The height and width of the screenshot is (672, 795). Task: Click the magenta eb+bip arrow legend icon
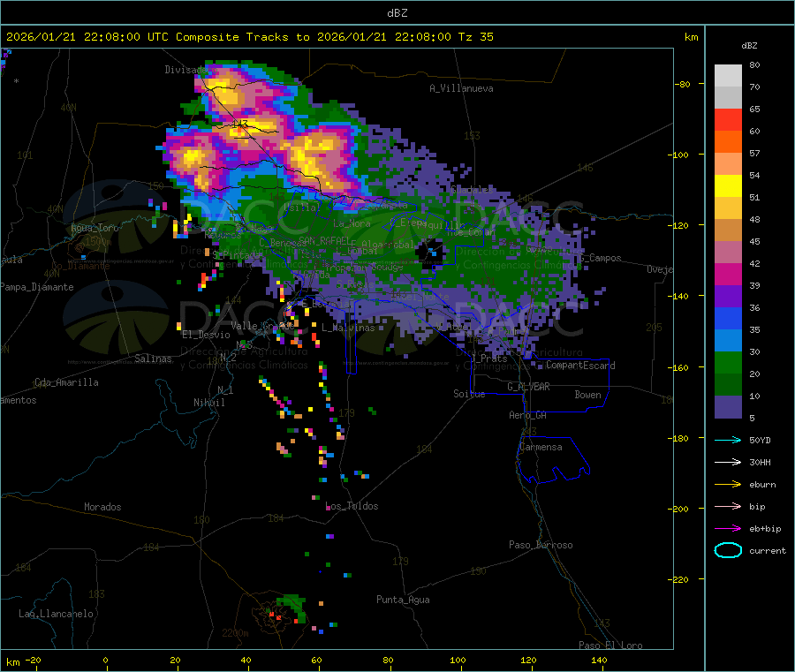(x=728, y=529)
